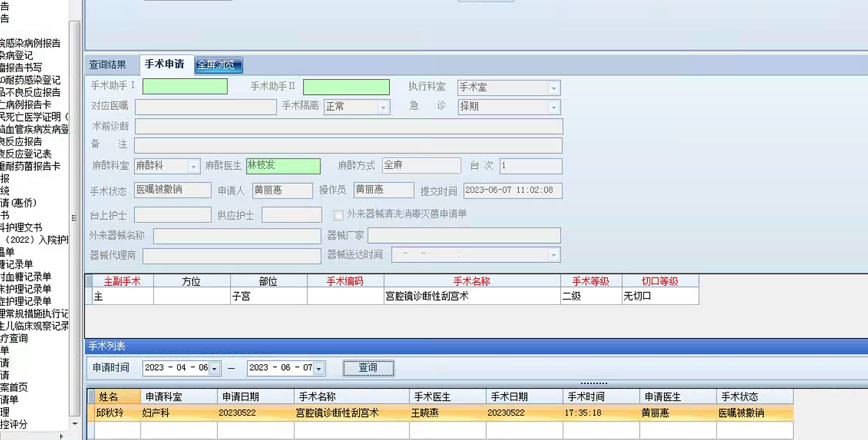Click the 查询 search button
Image resolution: width=868 pixels, height=440 pixels.
tap(369, 368)
